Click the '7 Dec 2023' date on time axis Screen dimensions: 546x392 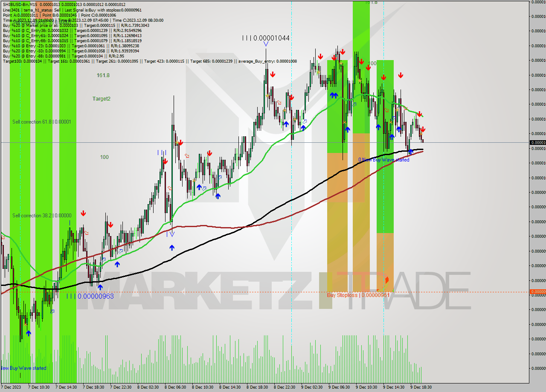tap(11, 387)
